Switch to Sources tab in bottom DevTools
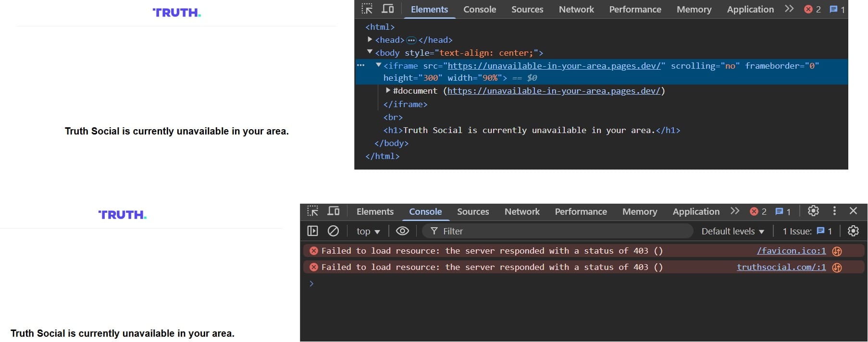Screen dimensions: 868x342 point(473,212)
